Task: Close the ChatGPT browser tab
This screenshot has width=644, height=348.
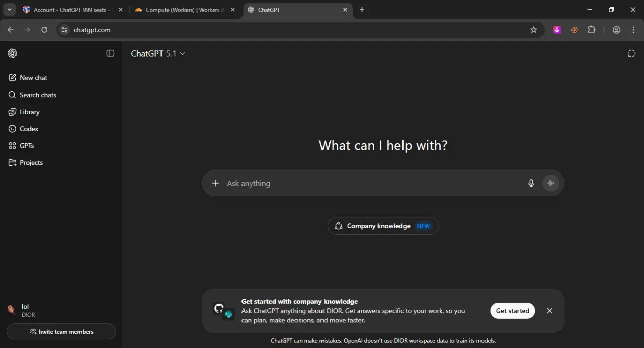Action: coord(345,10)
